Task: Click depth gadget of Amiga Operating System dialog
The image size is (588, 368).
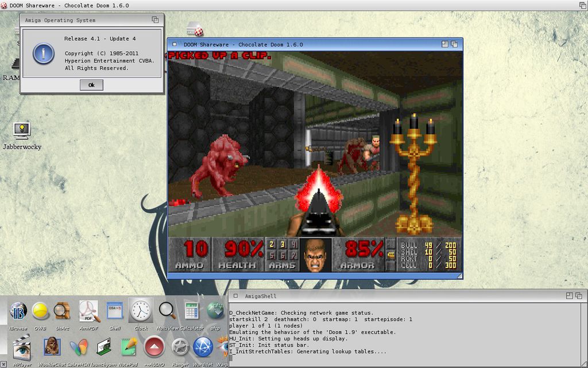Action: pos(155,20)
